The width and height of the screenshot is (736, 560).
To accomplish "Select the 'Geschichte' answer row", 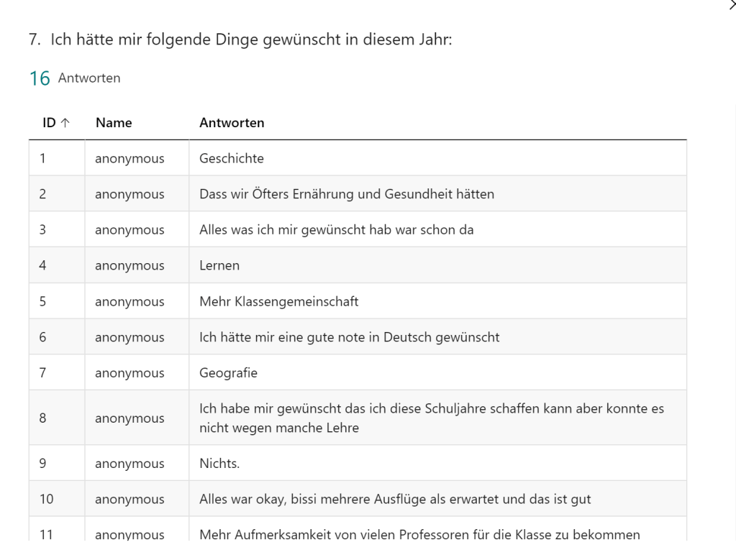I will (x=231, y=158).
